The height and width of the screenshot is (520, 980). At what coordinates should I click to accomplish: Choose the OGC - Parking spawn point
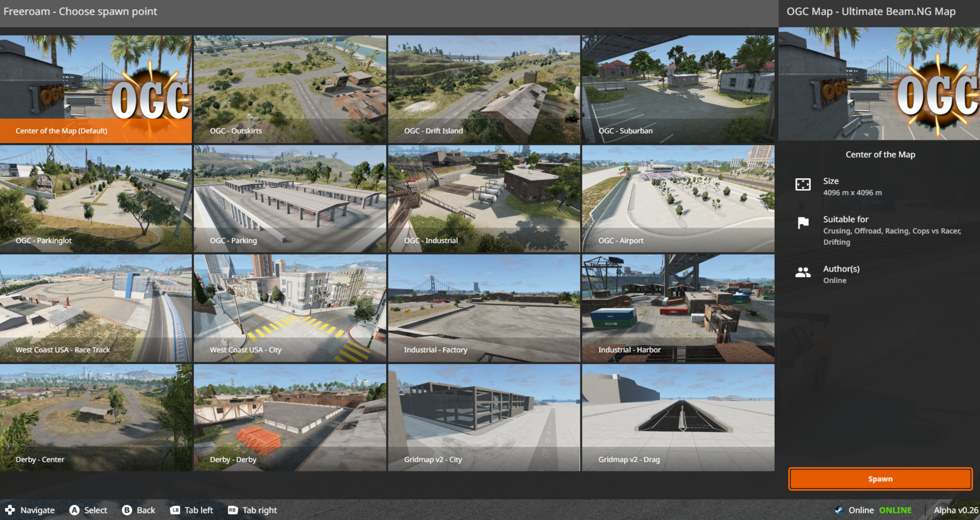(x=290, y=199)
